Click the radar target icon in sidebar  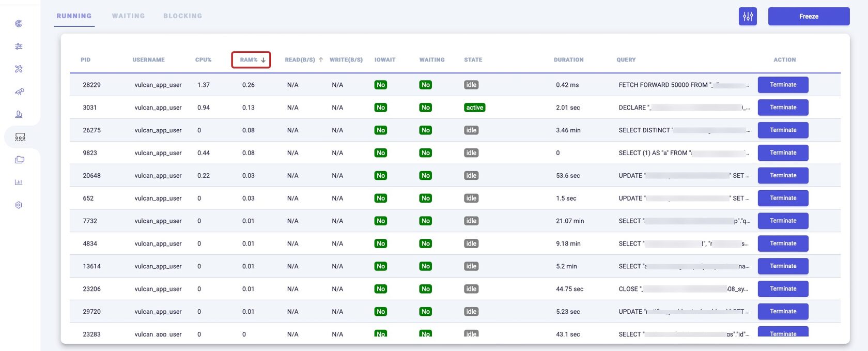coord(19,24)
